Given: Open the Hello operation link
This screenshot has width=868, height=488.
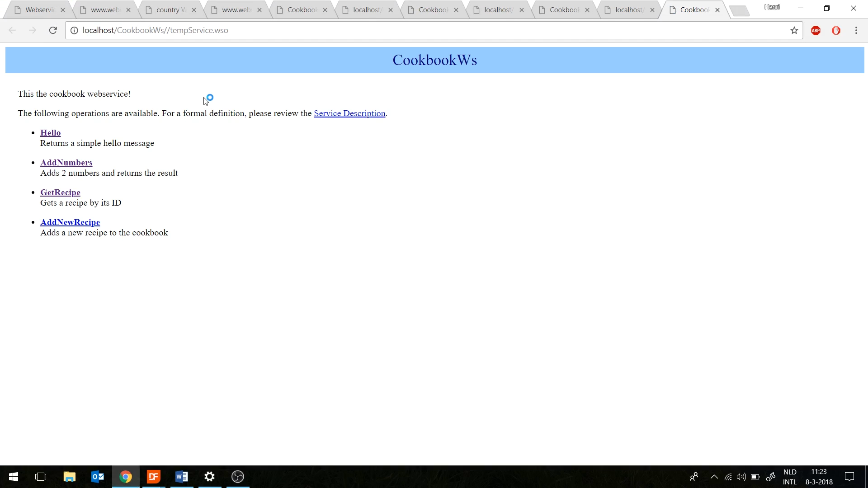Looking at the screenshot, I should coord(50,133).
